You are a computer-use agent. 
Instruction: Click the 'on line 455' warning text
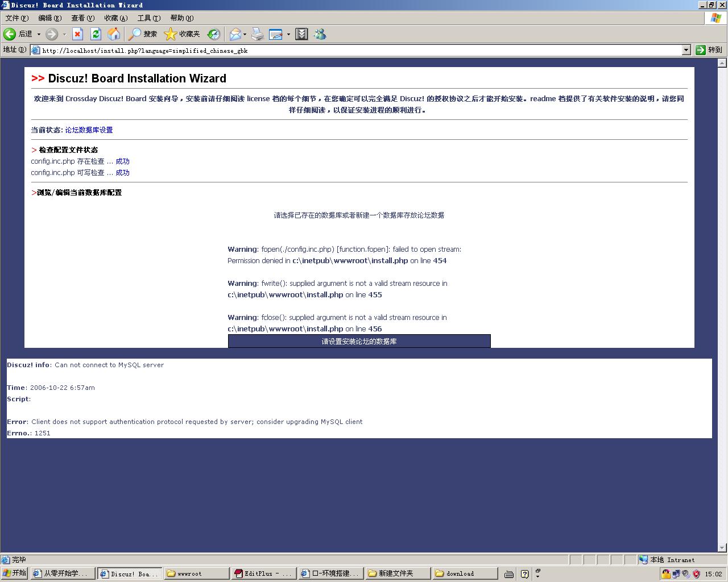pyautogui.click(x=363, y=295)
